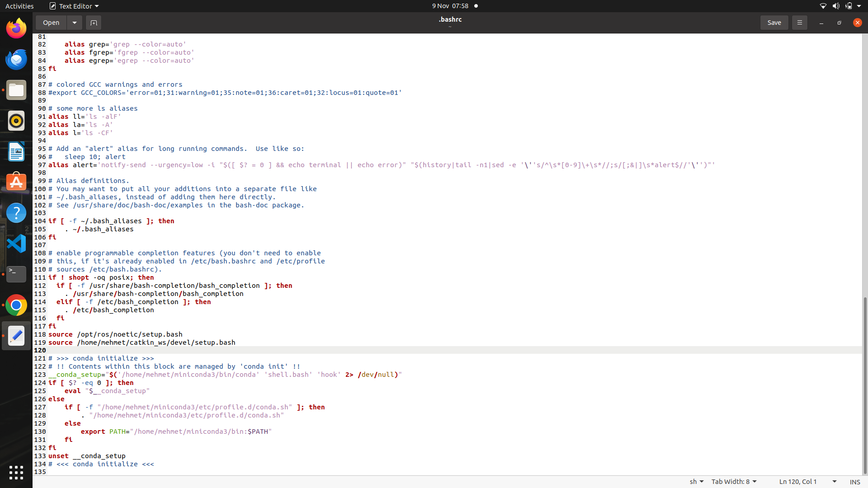Launch Rhythmbox music player
This screenshot has height=488, width=868.
click(x=16, y=121)
